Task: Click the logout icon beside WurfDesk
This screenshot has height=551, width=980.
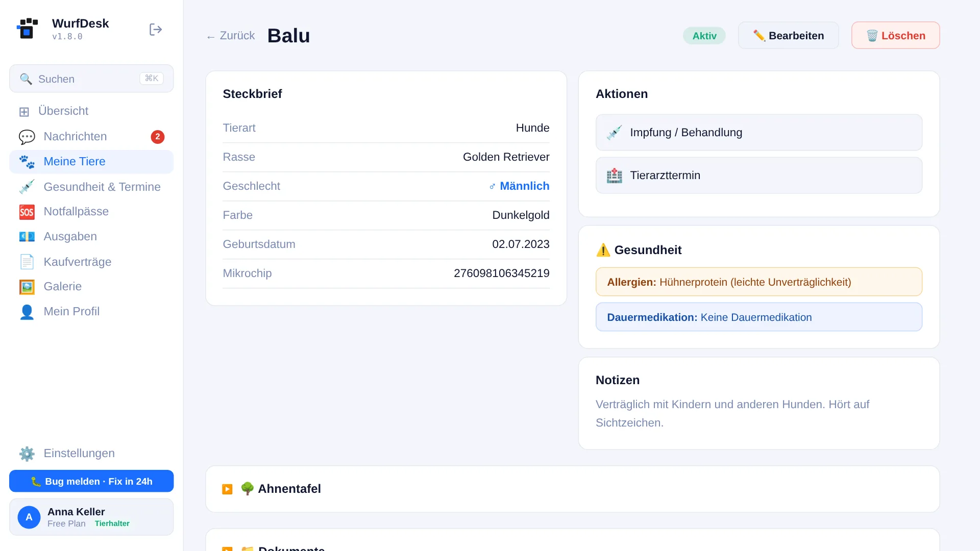Action: click(156, 30)
